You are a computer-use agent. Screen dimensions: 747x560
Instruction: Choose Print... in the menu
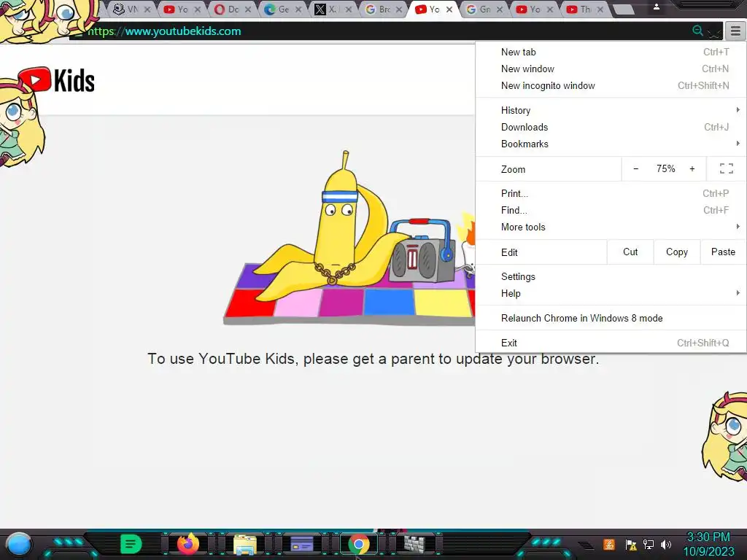tap(611, 193)
